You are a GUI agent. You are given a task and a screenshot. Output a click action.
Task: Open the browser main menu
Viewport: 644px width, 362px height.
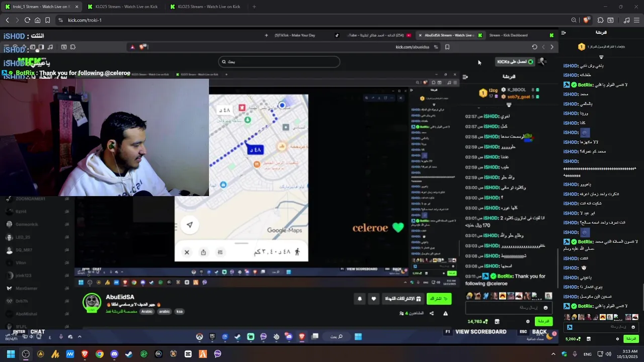point(637,20)
